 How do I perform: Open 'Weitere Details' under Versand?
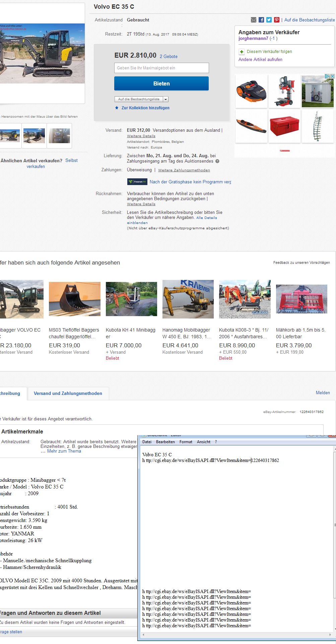[141, 136]
